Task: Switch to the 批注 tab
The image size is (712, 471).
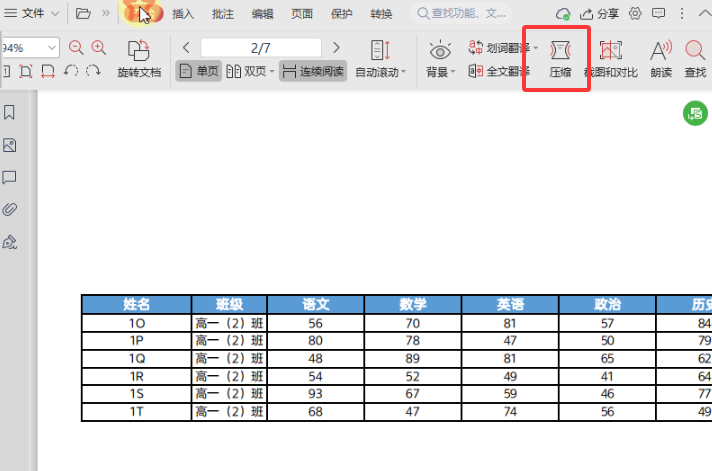Action: point(222,14)
